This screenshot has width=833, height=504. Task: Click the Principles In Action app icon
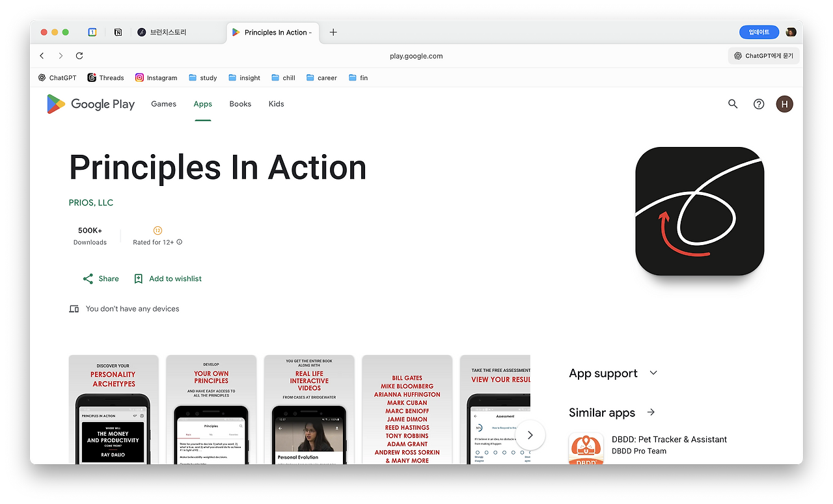[x=700, y=211]
